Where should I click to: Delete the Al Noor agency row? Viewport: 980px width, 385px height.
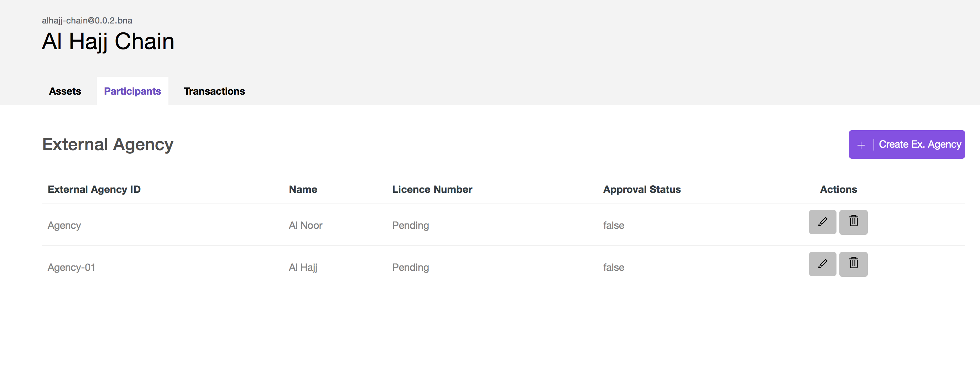click(x=853, y=222)
